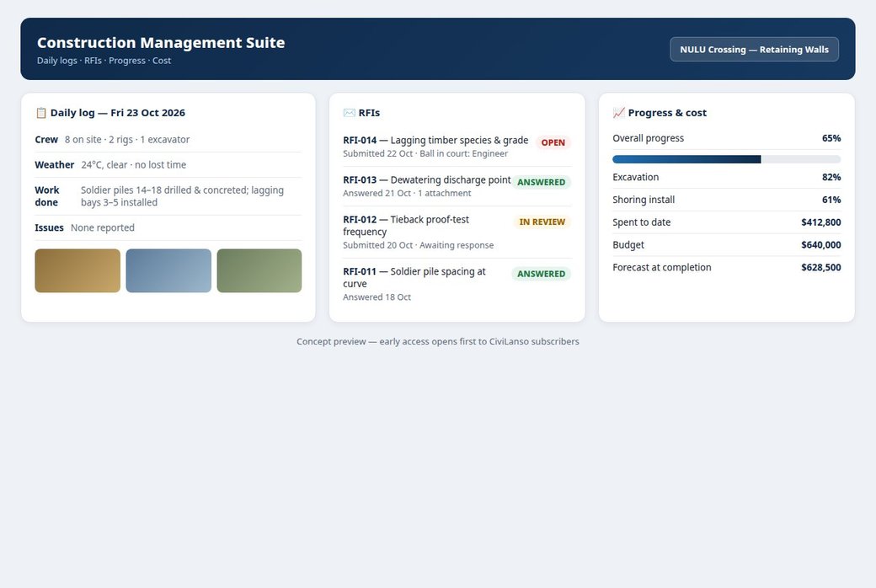Open the blue site photo thumbnail
The width and height of the screenshot is (876, 588).
[x=168, y=270]
